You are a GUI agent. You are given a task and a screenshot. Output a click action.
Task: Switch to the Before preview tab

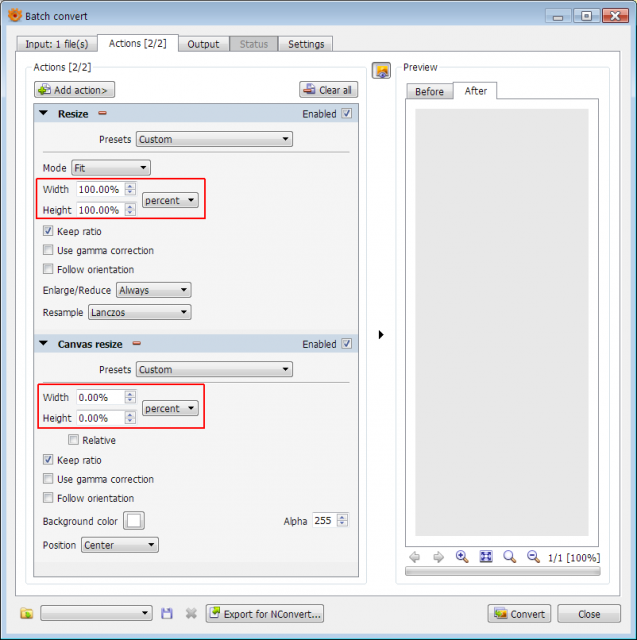tap(429, 91)
